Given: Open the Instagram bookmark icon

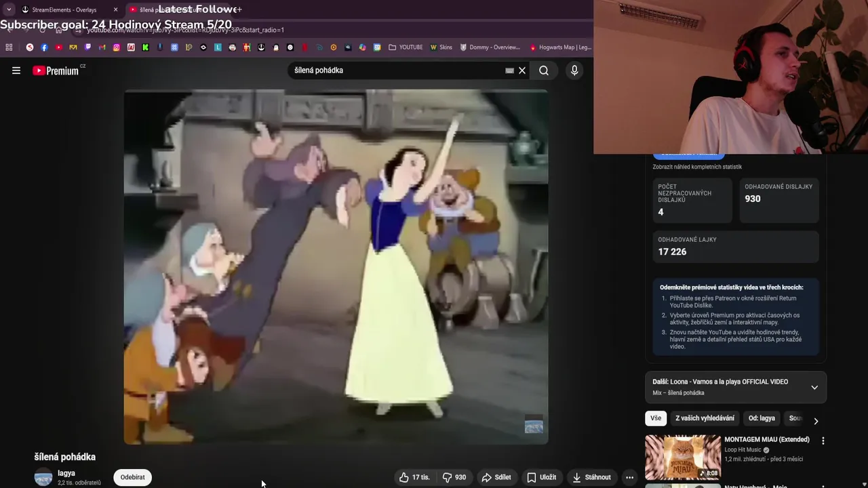Looking at the screenshot, I should pyautogui.click(x=117, y=47).
